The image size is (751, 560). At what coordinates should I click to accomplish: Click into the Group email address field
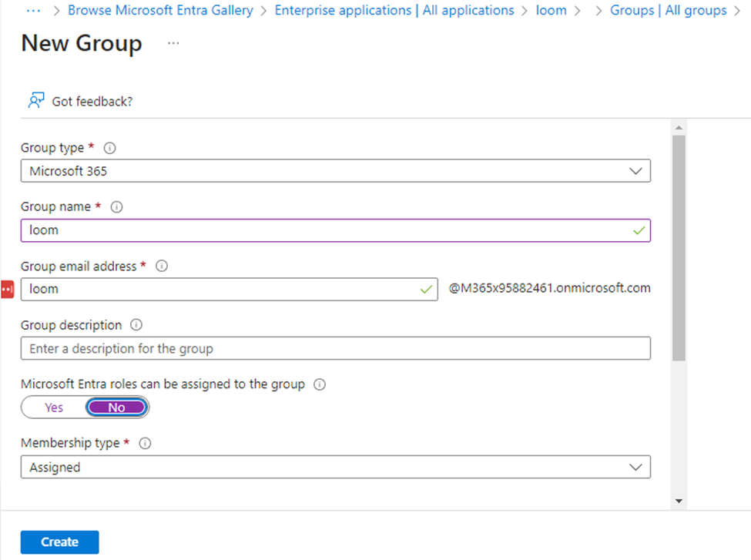pos(229,290)
